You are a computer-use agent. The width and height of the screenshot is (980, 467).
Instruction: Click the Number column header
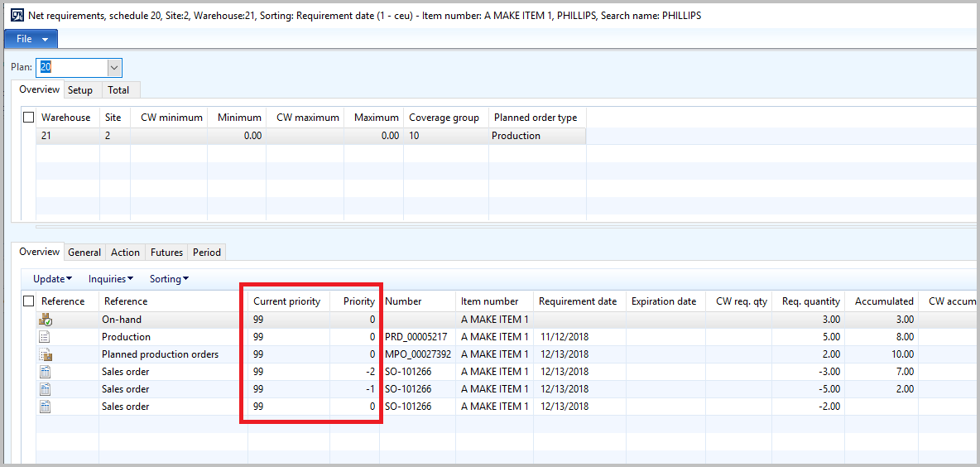point(417,301)
